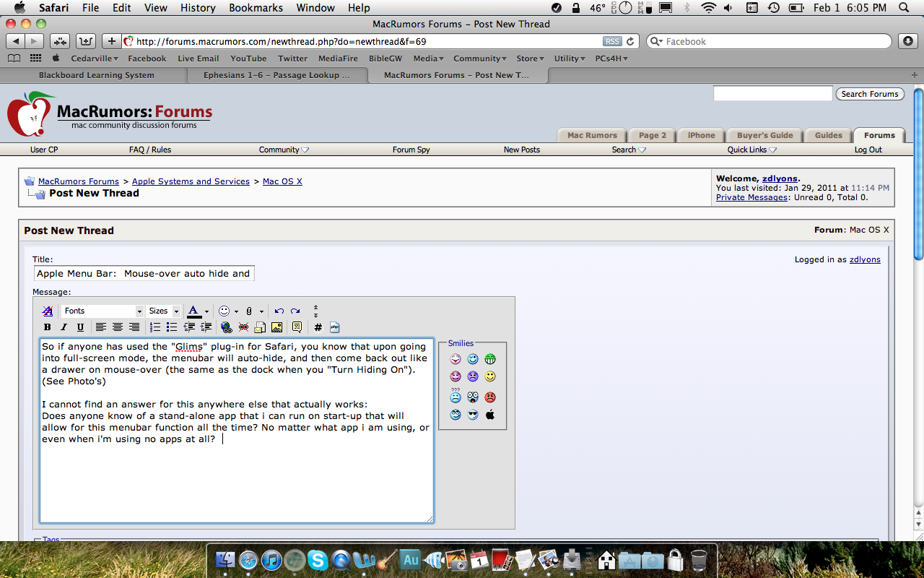
Task: Insert the Apple logo smiley
Action: [490, 415]
